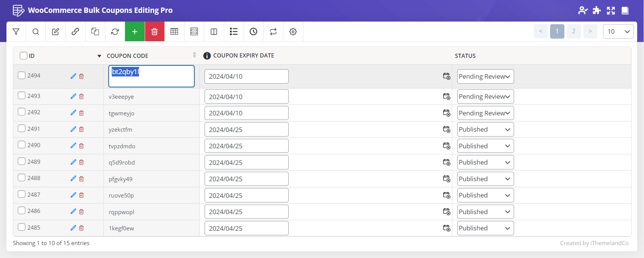Open the rows-per-page dropdown showing 10
This screenshot has height=258, width=644.
(618, 31)
